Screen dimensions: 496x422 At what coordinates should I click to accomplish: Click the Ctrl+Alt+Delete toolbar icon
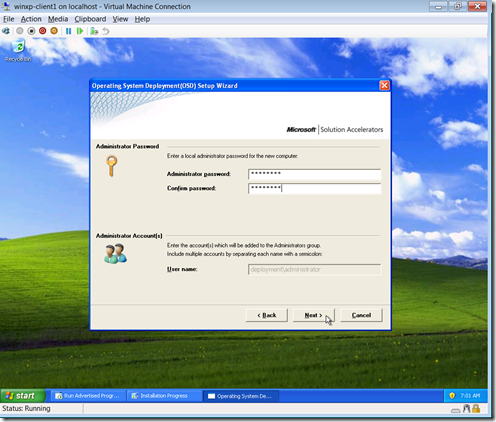pyautogui.click(x=6, y=31)
